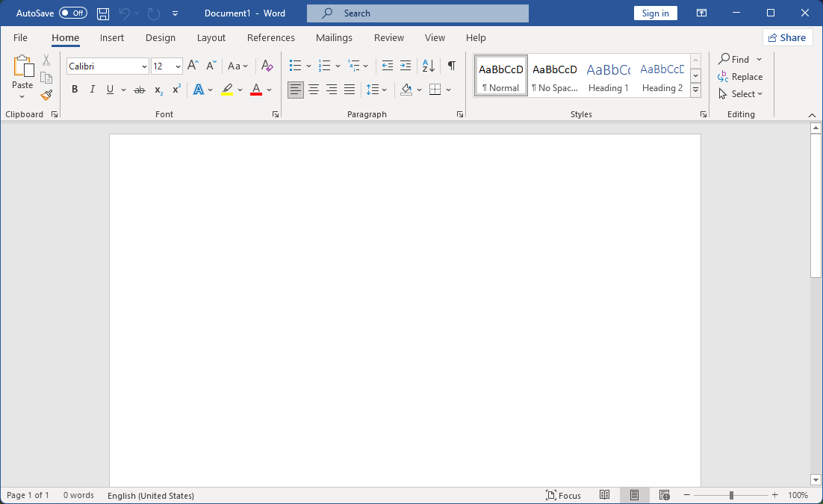Increase font size with the larger A icon

pyautogui.click(x=193, y=66)
